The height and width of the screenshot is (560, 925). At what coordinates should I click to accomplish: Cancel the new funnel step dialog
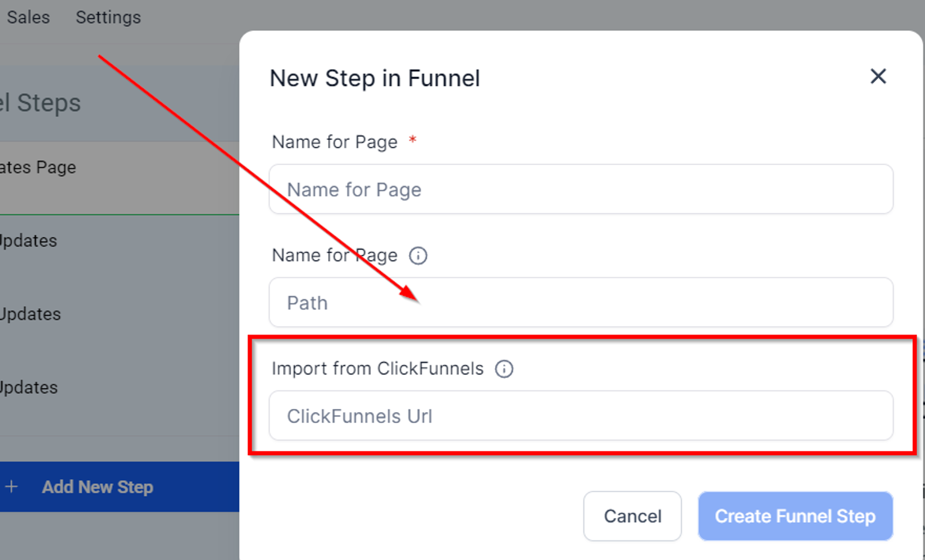[x=632, y=516]
